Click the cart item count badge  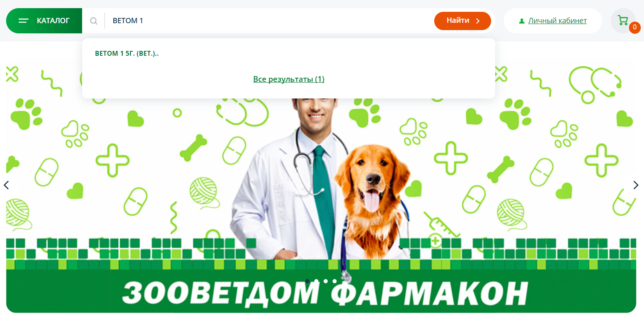point(635,27)
